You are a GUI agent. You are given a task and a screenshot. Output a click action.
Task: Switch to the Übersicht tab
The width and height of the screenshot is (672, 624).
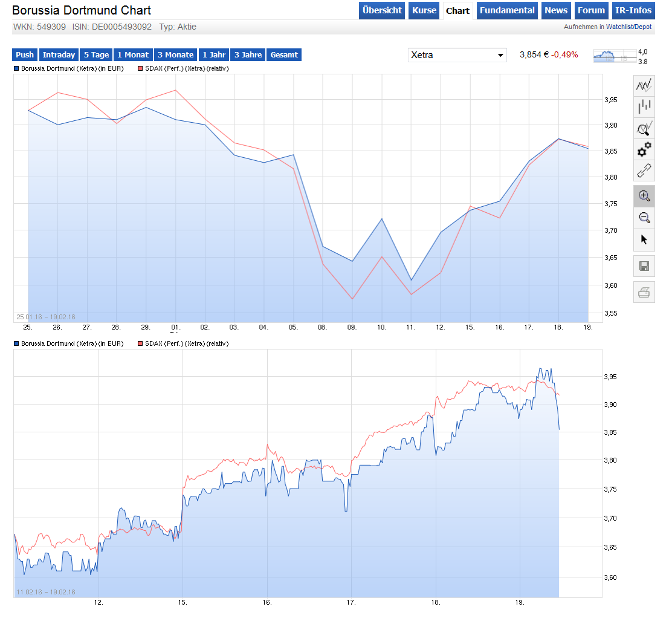(x=382, y=10)
